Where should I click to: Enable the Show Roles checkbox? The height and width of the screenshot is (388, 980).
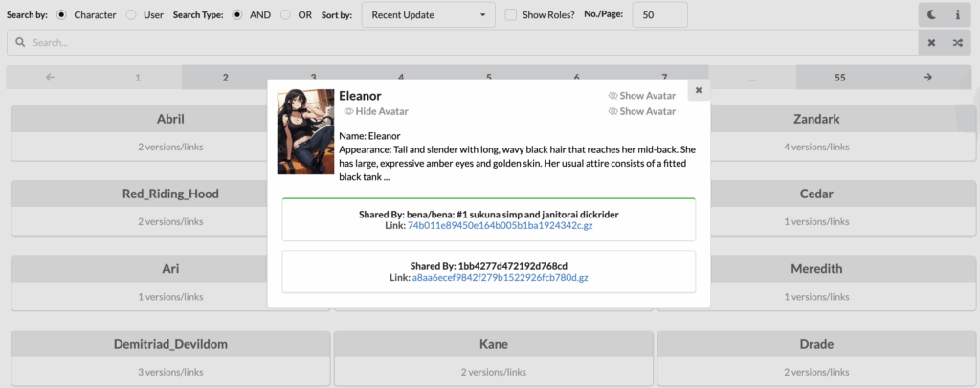(x=511, y=15)
